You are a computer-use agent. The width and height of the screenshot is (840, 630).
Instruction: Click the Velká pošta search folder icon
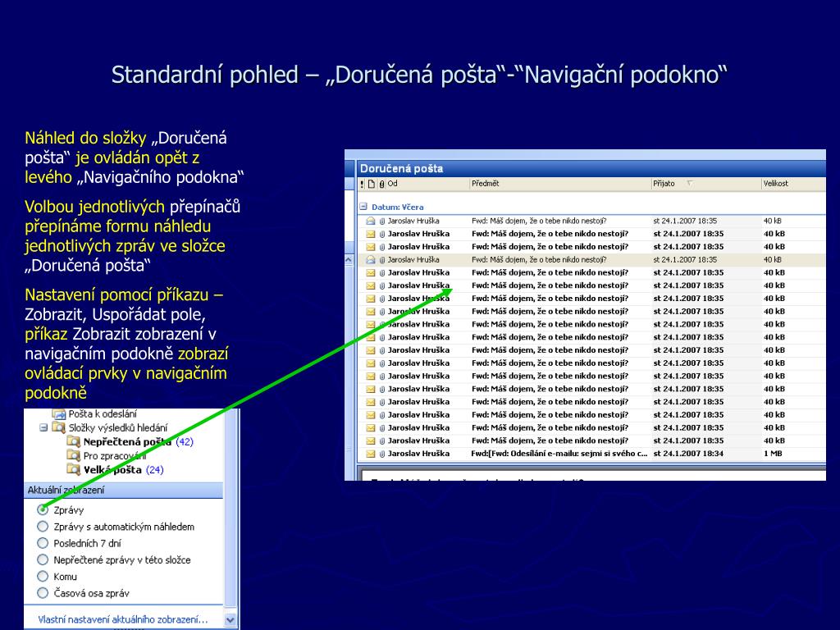coord(73,470)
